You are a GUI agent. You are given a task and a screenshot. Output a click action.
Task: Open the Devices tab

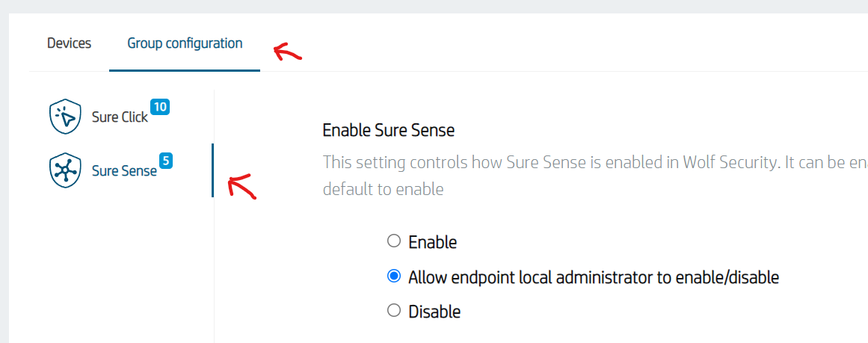pos(69,43)
